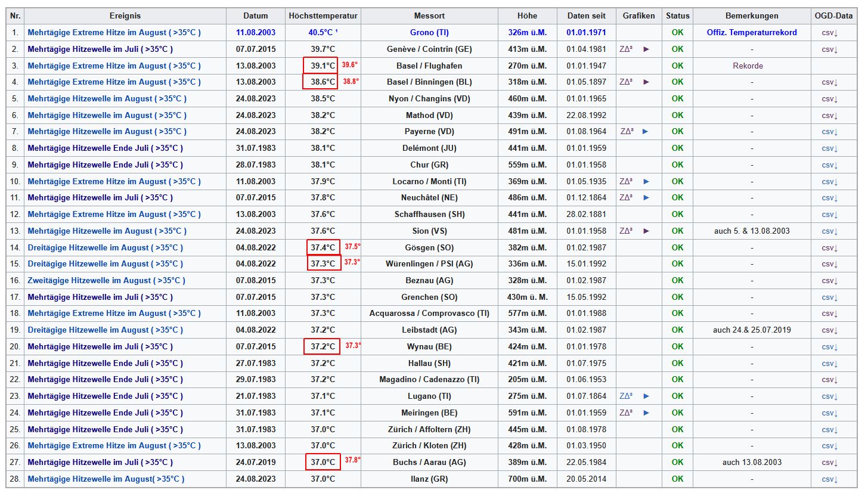Click the 'Rekorde' link for Basel / Flughafen
Image resolution: width=868 pixels, height=493 pixels.
coord(748,66)
